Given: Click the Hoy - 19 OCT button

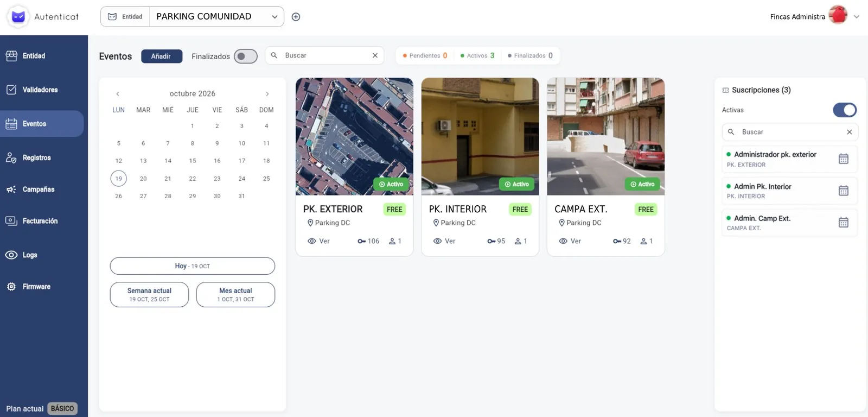Looking at the screenshot, I should click(x=193, y=266).
